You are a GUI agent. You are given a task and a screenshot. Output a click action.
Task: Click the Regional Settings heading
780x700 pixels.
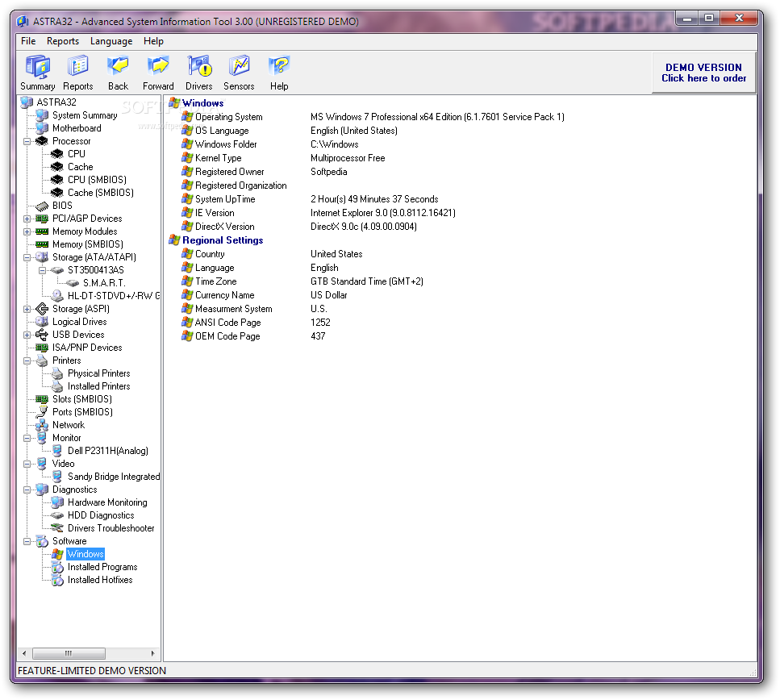point(223,240)
